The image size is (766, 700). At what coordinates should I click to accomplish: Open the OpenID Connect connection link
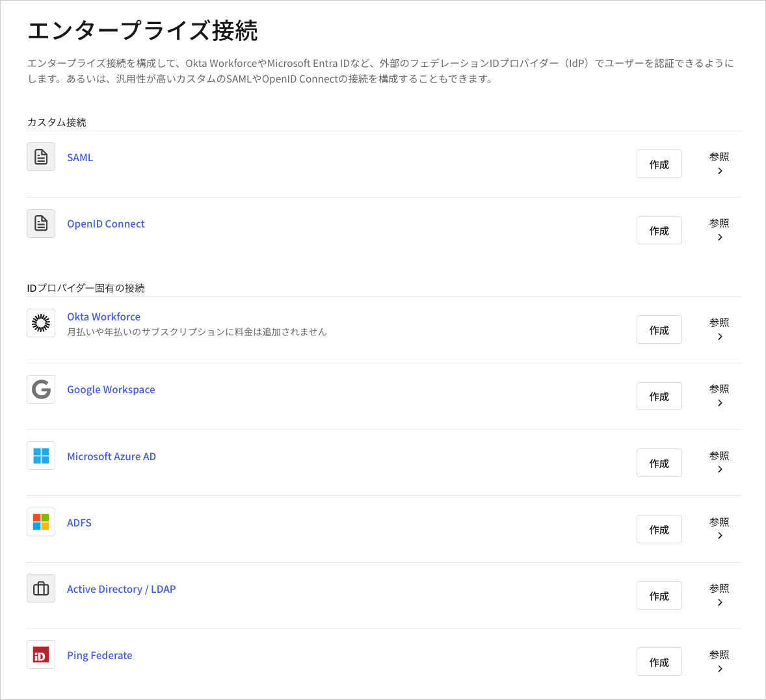(105, 223)
